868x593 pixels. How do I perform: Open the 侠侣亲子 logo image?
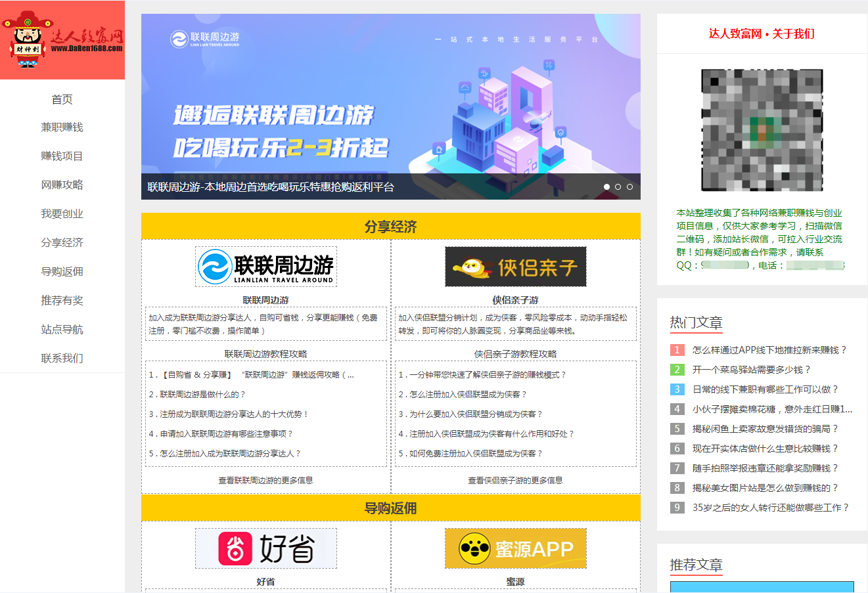(x=516, y=267)
